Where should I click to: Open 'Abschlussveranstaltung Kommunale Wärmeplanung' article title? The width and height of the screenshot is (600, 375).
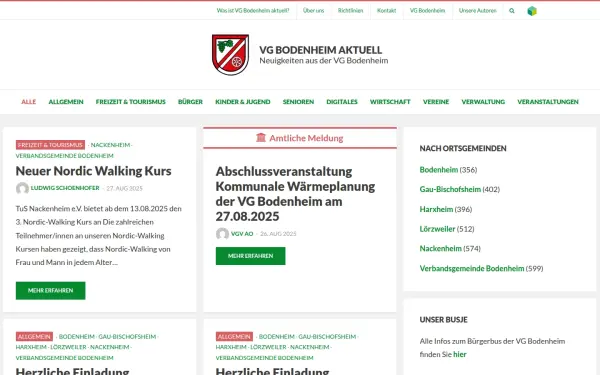(x=295, y=194)
